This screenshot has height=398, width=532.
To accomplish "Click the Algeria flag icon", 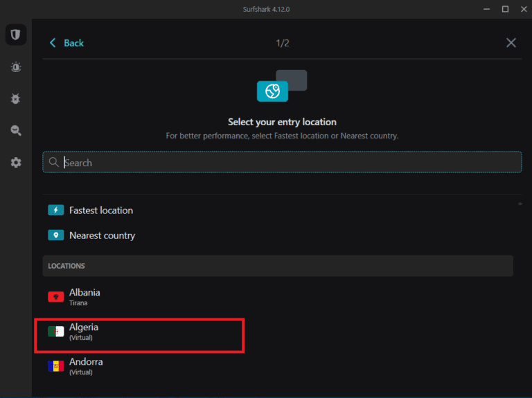I will [56, 332].
